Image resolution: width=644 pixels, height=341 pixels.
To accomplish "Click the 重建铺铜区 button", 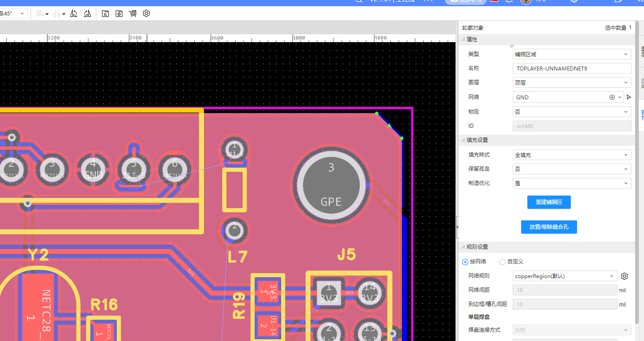I will (x=549, y=202).
